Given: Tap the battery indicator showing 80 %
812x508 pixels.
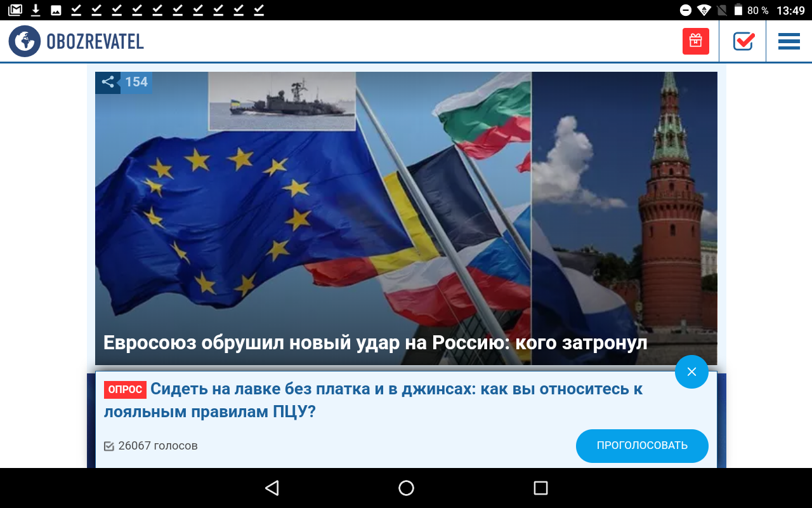Looking at the screenshot, I should [x=738, y=10].
